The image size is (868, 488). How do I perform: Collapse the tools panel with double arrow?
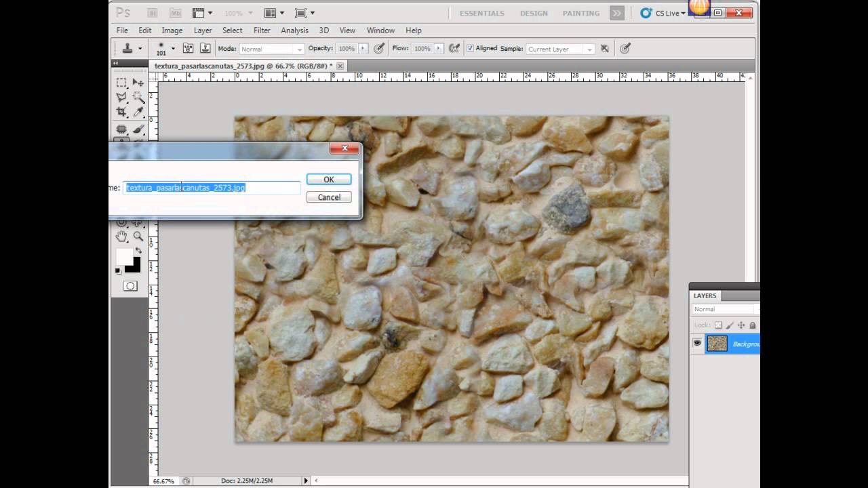[x=115, y=63]
